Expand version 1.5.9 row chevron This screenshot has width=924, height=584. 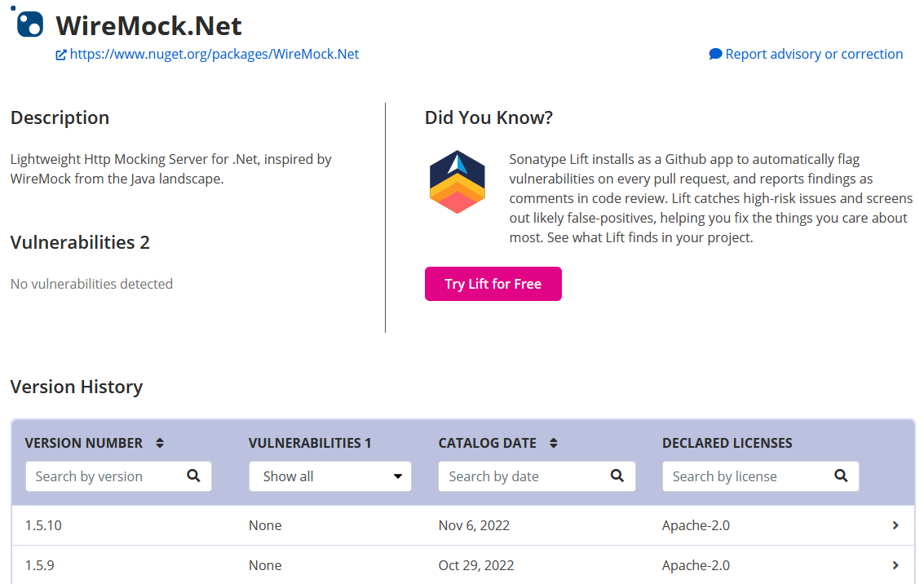(895, 565)
